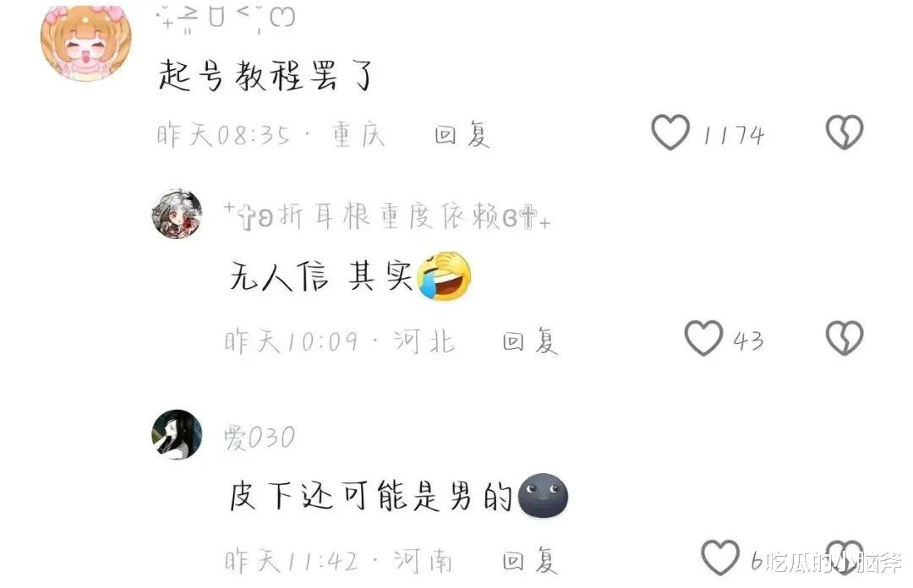913x588 pixels.
Task: Reply to the Hebei comment via 回复
Action: [530, 341]
